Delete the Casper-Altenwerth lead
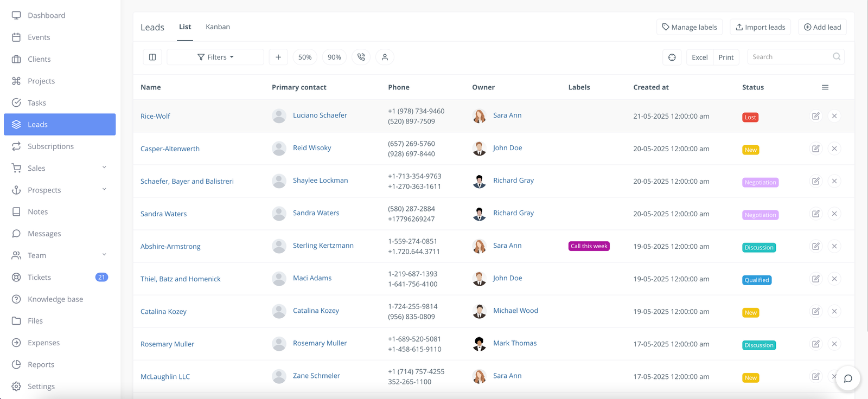Screen dimensions: 868x399 point(834,149)
